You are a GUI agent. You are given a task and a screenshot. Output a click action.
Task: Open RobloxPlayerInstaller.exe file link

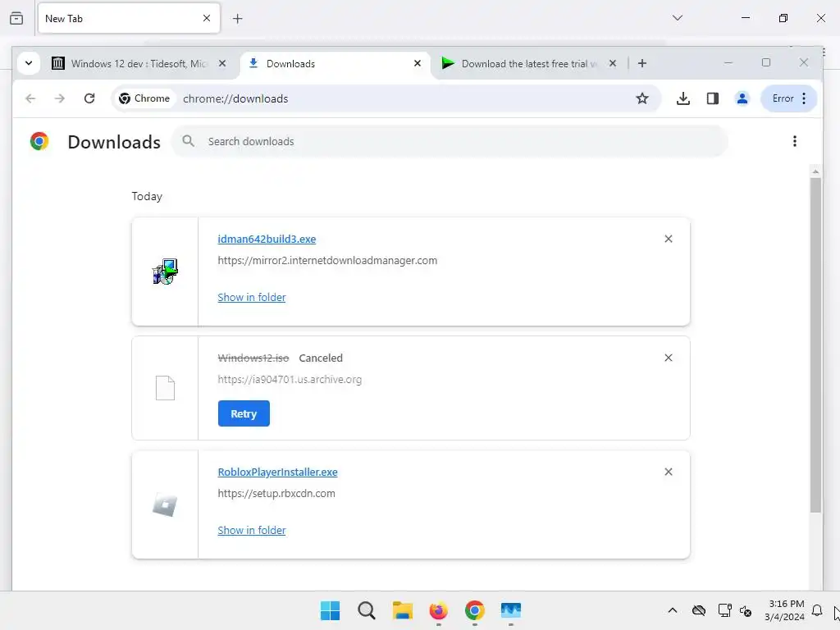click(x=277, y=472)
